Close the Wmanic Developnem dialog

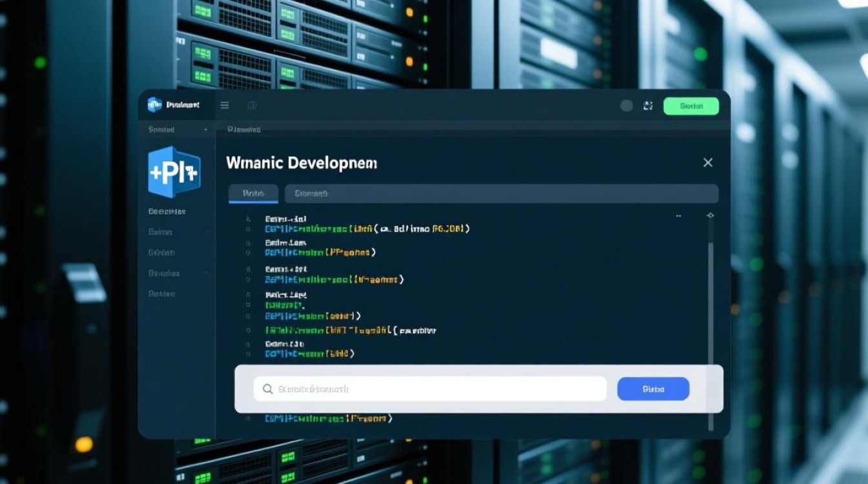coord(708,163)
